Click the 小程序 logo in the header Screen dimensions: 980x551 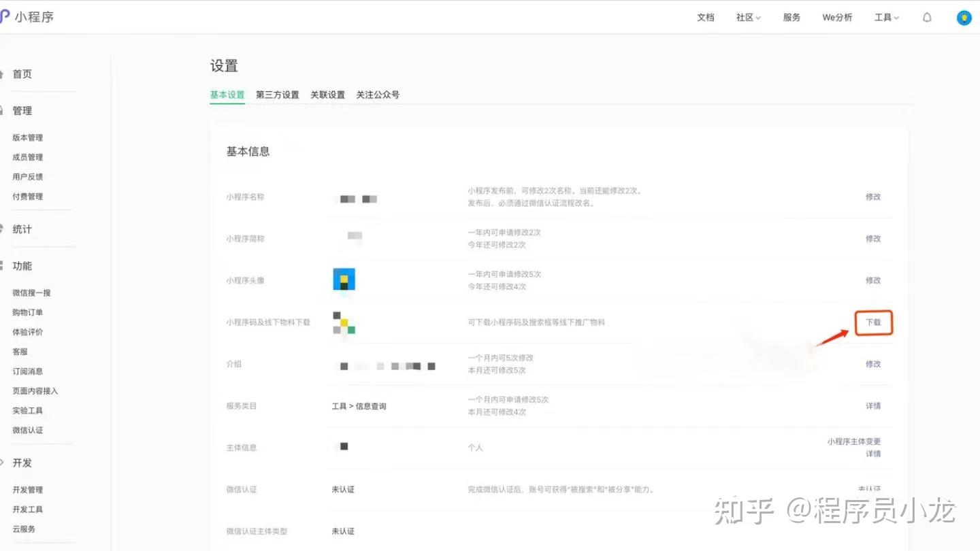[x=27, y=17]
